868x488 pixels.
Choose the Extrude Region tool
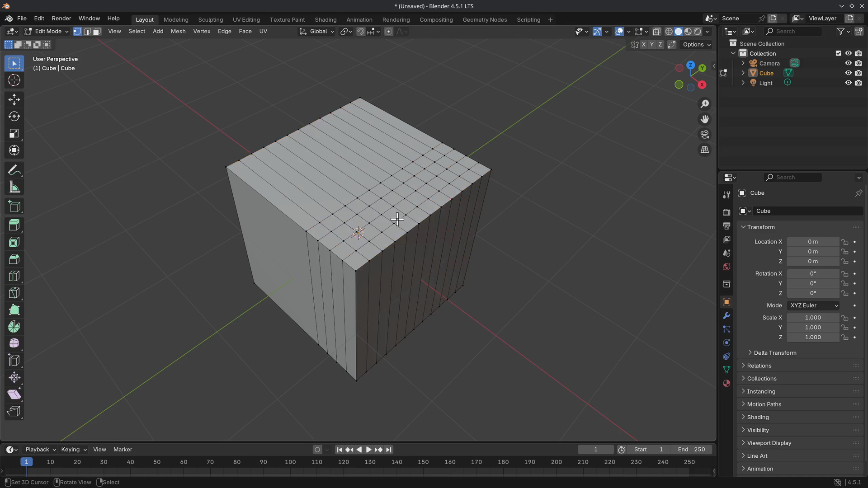(x=14, y=225)
